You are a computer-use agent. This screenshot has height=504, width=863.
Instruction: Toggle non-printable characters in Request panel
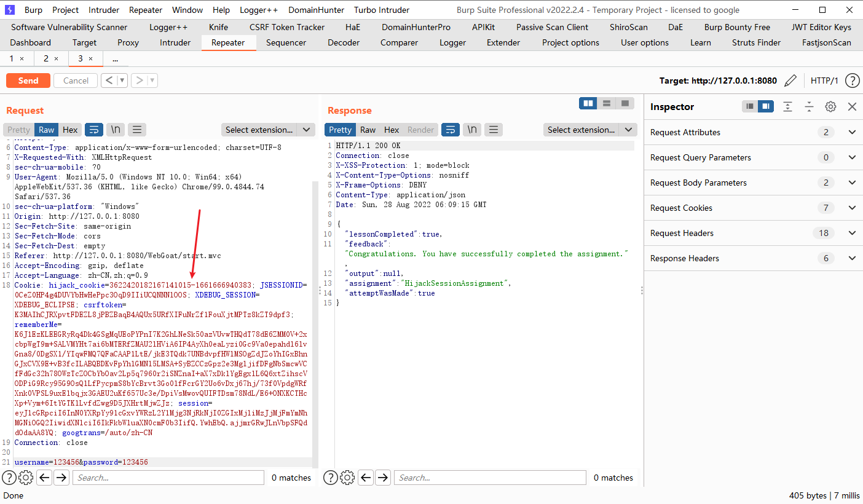[x=115, y=130]
